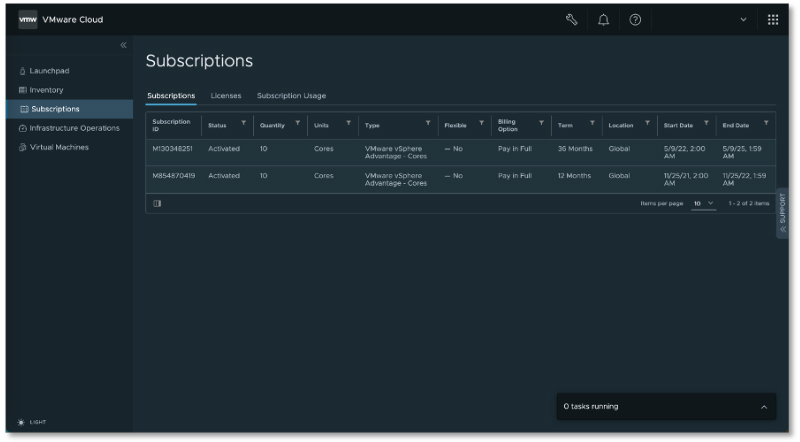Click the Subscriptions page heading

pos(199,61)
